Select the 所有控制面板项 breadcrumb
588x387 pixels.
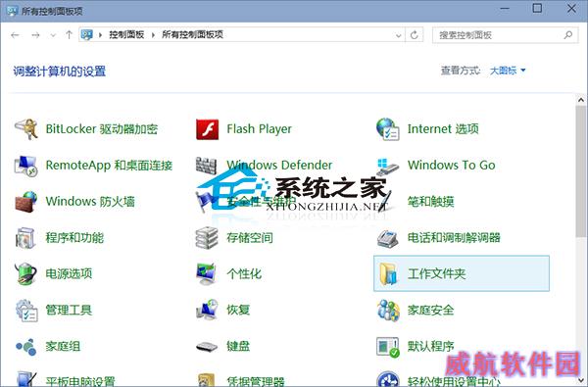pyautogui.click(x=192, y=34)
